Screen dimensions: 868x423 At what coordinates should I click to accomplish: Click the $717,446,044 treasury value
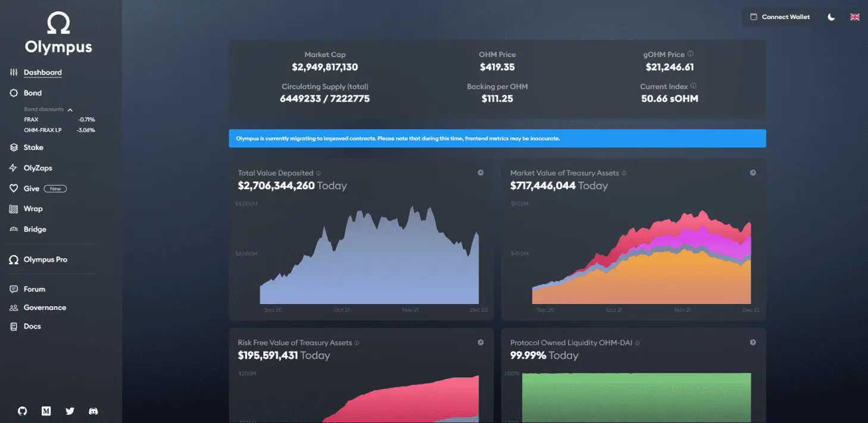click(x=543, y=186)
